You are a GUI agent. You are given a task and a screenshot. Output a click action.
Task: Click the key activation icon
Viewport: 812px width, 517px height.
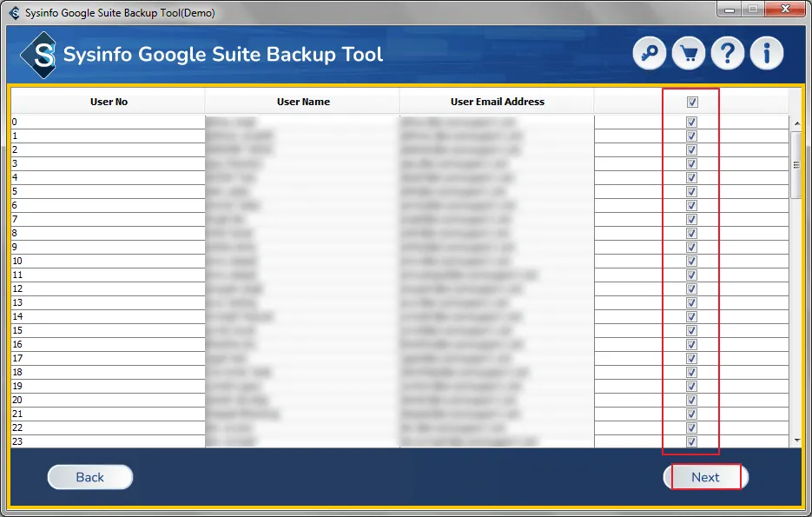click(x=650, y=54)
